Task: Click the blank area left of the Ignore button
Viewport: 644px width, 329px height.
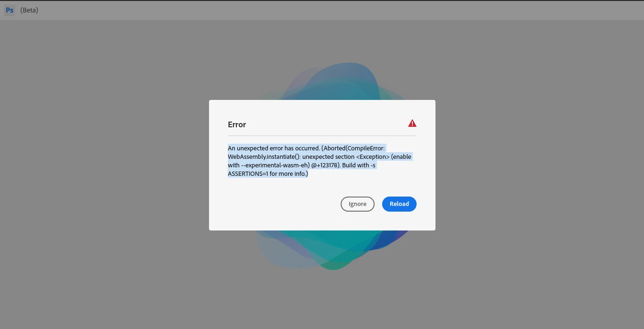Action: point(283,204)
